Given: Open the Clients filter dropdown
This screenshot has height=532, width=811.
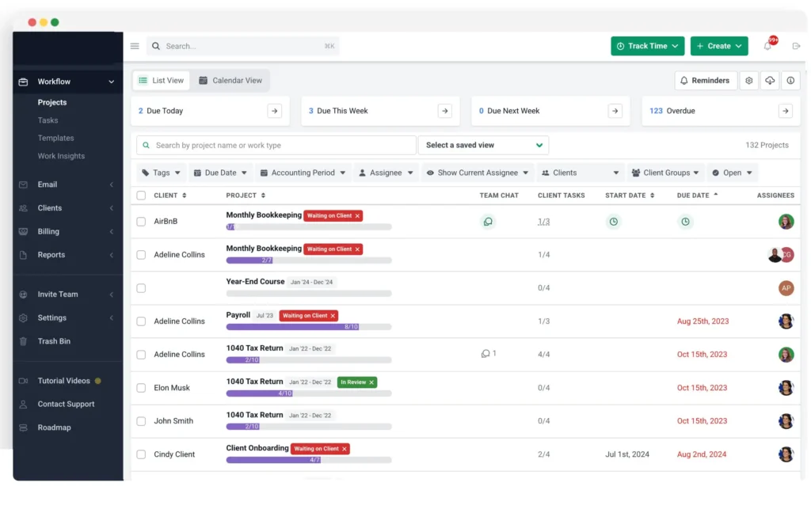Looking at the screenshot, I should [580, 173].
